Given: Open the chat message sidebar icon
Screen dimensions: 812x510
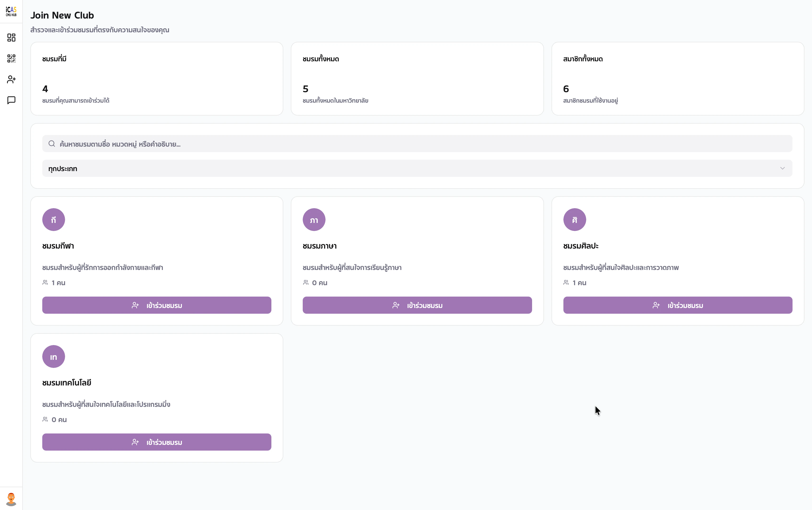Looking at the screenshot, I should coord(11,100).
